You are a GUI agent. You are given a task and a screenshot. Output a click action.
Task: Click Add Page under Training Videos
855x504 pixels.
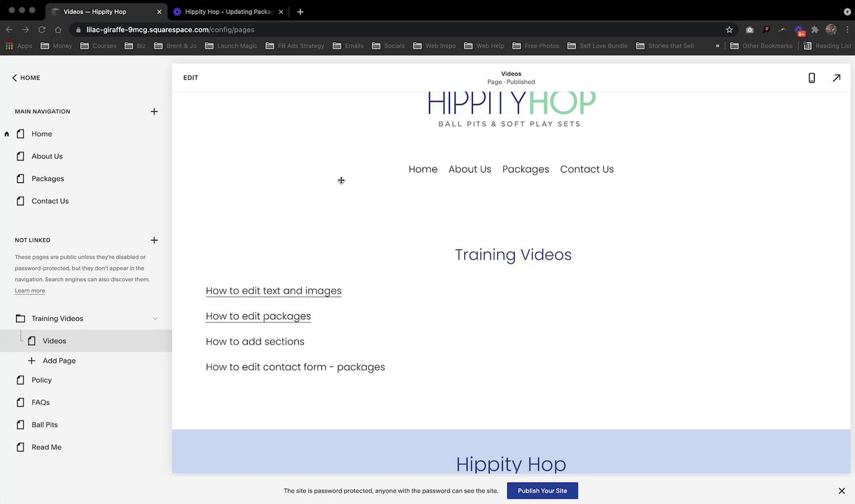tap(59, 360)
